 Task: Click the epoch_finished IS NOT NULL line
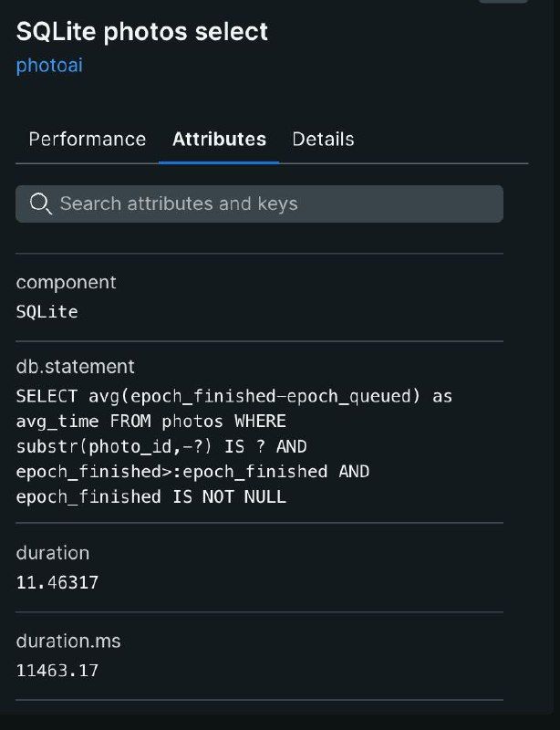151,496
